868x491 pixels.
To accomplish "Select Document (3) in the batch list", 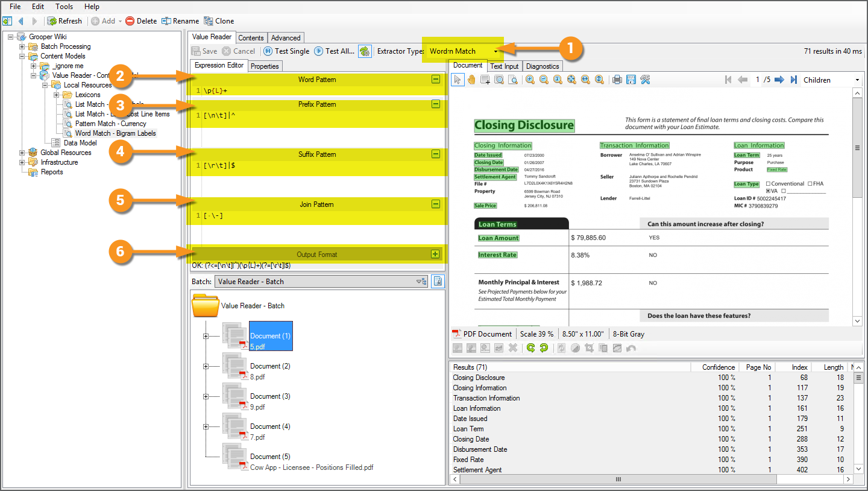I will pos(270,396).
